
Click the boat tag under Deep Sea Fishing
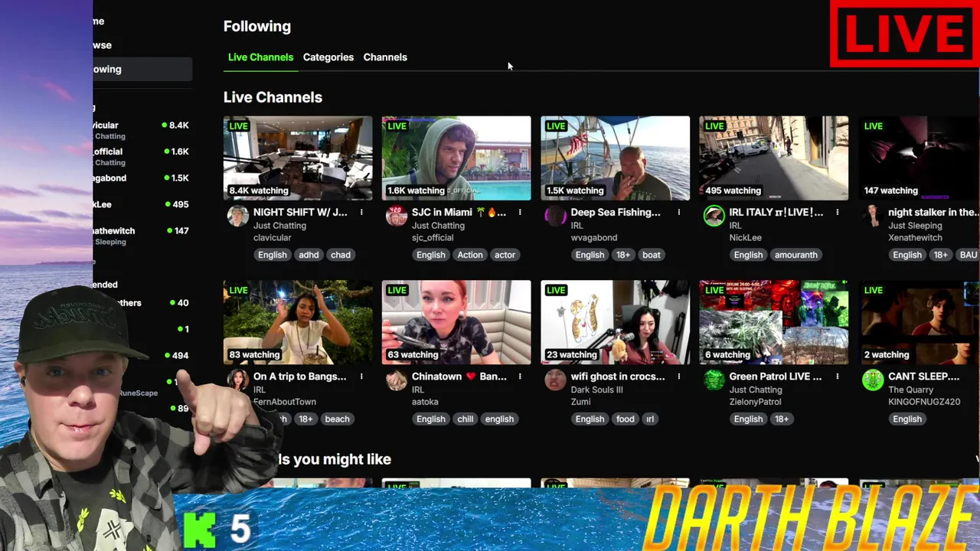[x=652, y=255]
